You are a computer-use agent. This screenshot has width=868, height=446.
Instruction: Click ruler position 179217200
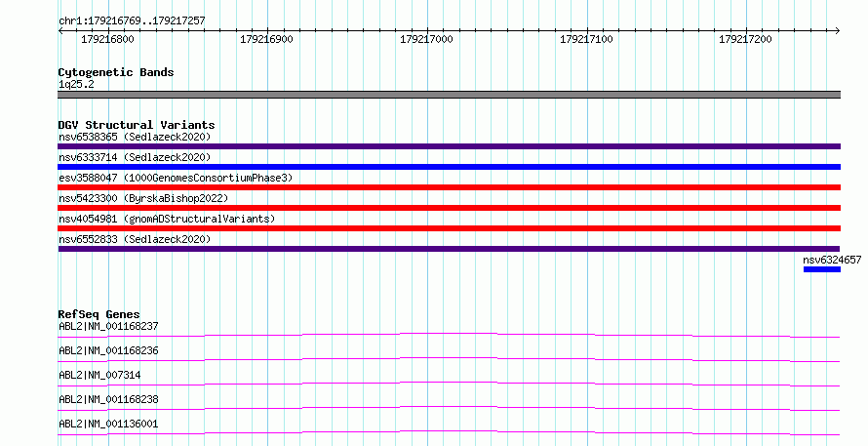[x=745, y=39]
